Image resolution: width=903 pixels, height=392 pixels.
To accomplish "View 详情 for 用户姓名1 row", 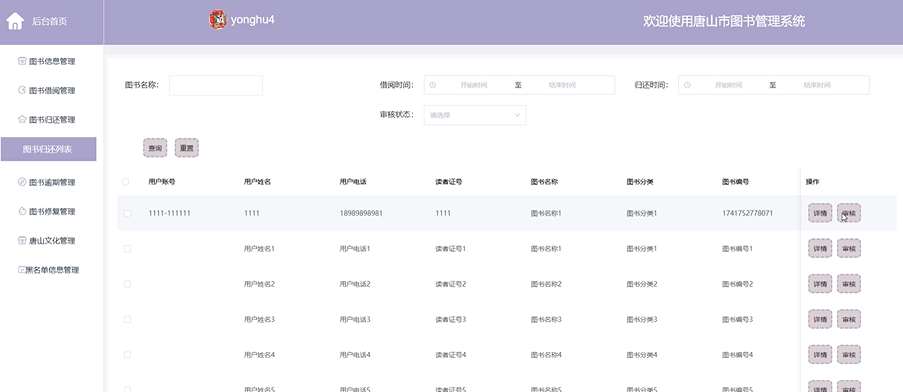I will click(820, 249).
